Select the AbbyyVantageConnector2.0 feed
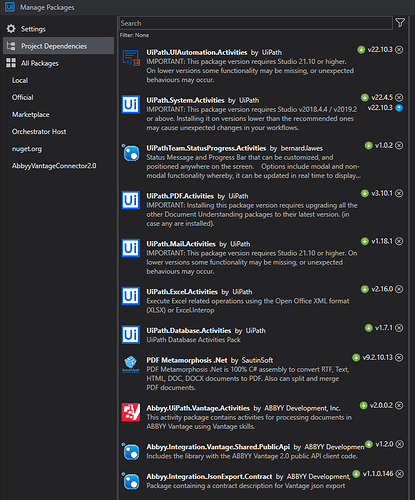 [54, 166]
